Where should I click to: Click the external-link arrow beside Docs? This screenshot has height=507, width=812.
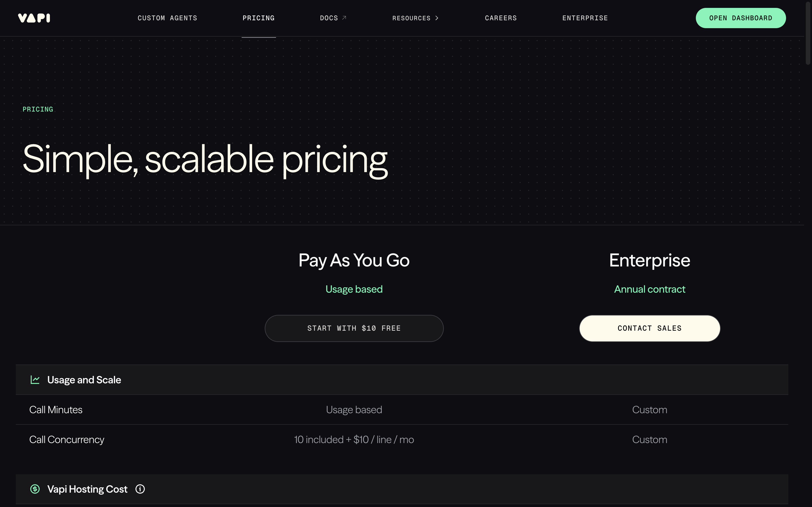pyautogui.click(x=345, y=17)
